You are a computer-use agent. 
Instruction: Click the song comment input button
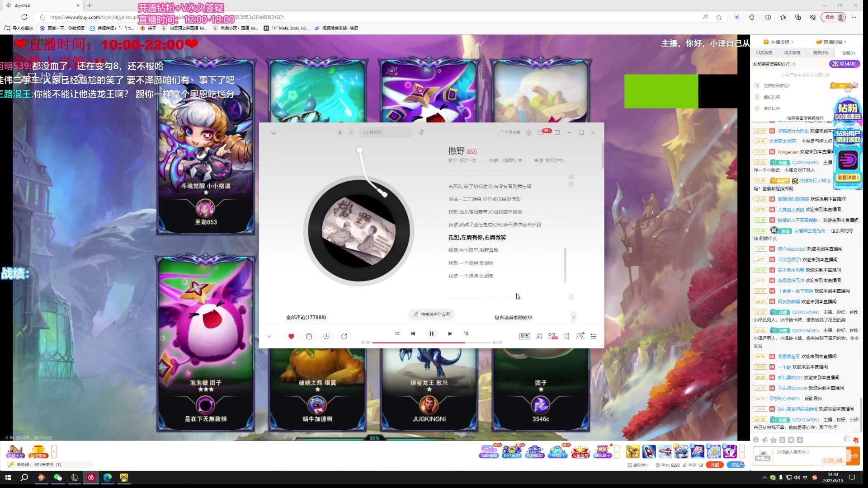click(431, 314)
